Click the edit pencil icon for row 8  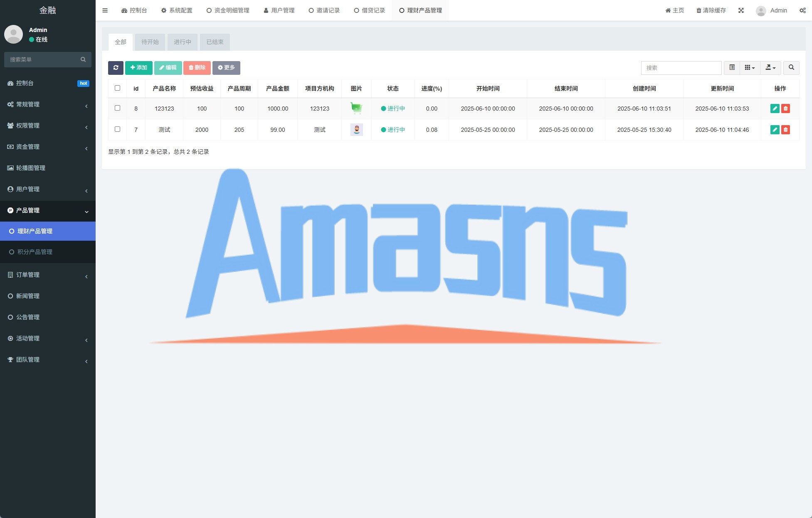[775, 109]
